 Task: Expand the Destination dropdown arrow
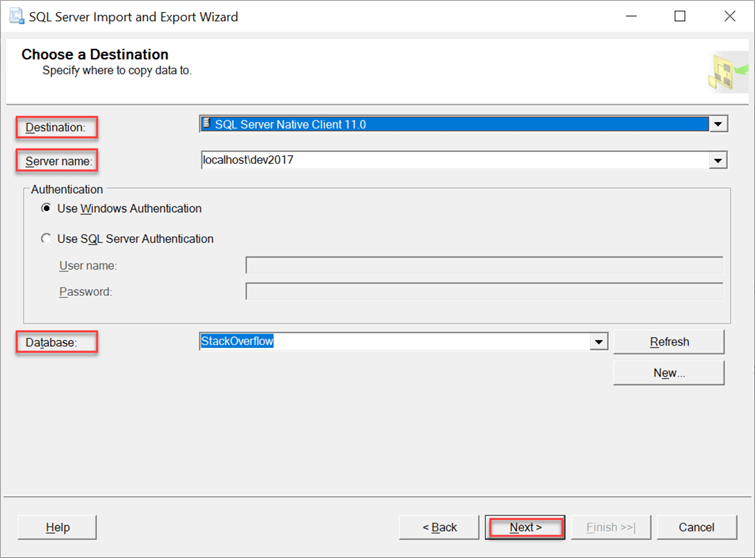(717, 125)
